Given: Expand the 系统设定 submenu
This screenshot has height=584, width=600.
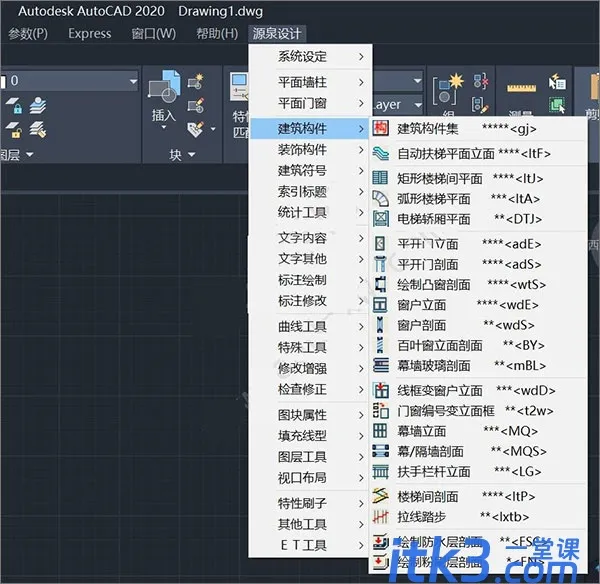Looking at the screenshot, I should (x=310, y=57).
